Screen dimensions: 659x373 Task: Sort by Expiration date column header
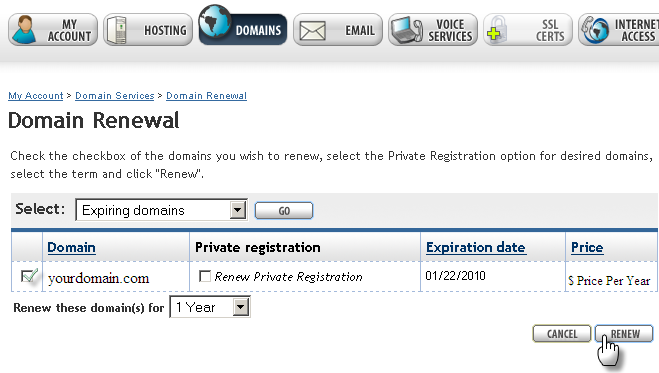point(475,247)
